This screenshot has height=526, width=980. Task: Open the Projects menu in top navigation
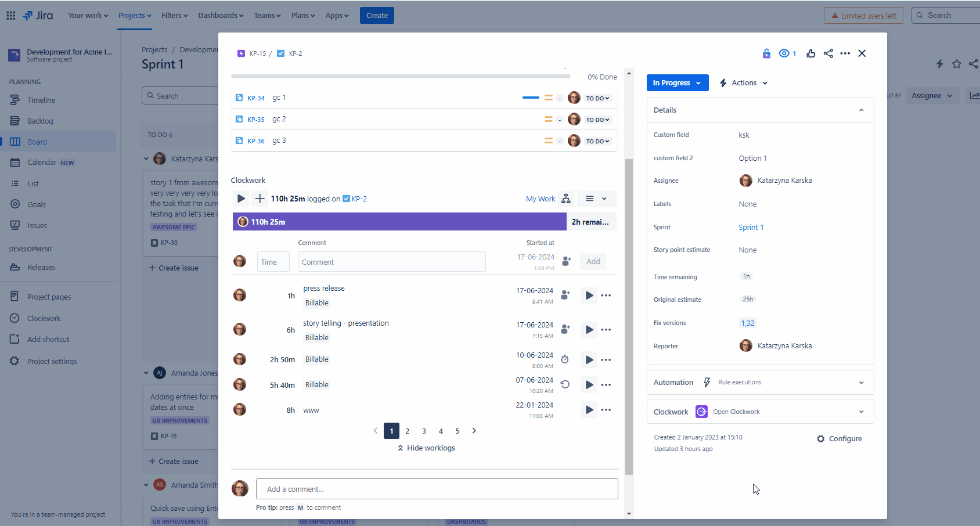pos(135,16)
